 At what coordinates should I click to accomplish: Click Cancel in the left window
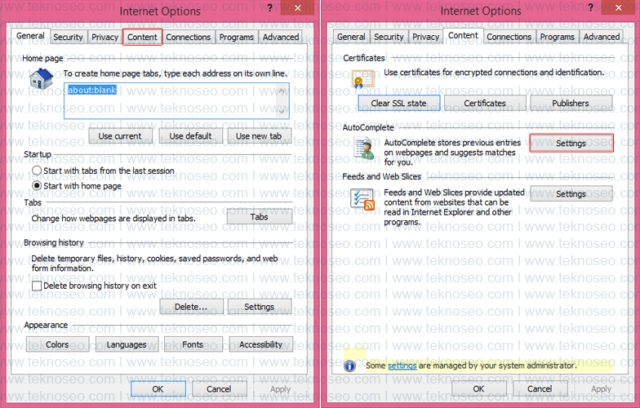click(x=219, y=389)
